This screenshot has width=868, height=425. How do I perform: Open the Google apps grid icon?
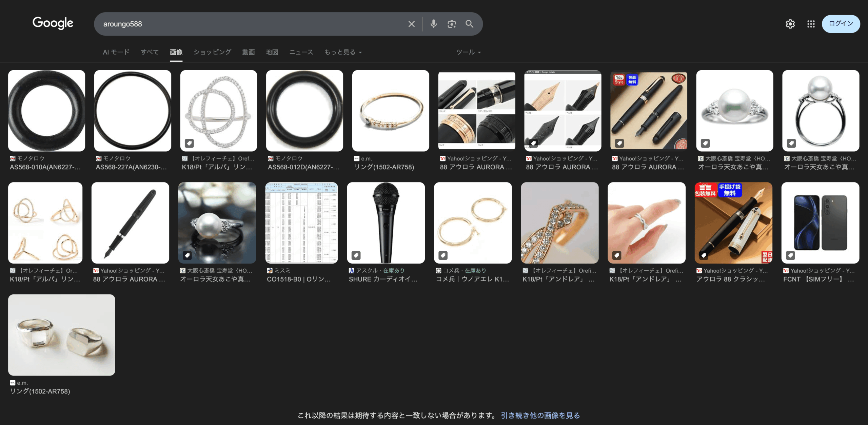click(811, 24)
